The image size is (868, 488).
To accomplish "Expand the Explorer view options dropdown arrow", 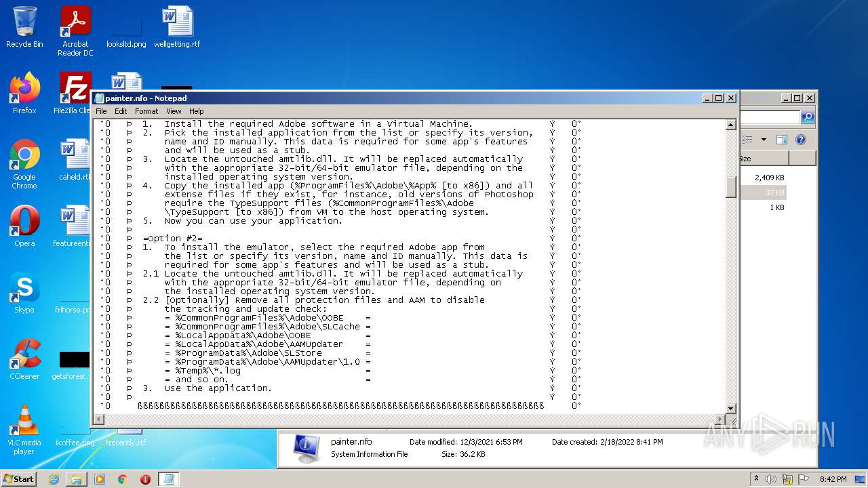I will [x=764, y=140].
